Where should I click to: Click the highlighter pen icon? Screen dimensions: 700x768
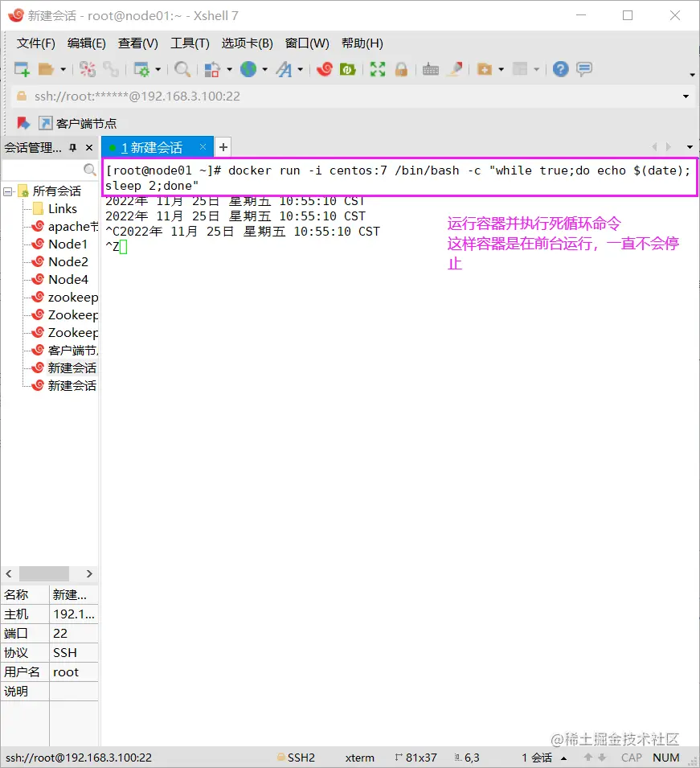[x=456, y=69]
